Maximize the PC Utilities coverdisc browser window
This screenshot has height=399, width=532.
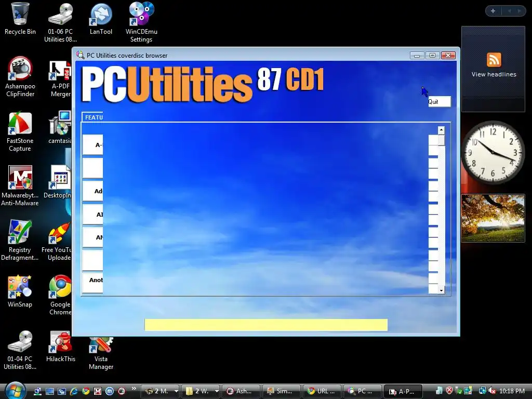[x=432, y=55]
